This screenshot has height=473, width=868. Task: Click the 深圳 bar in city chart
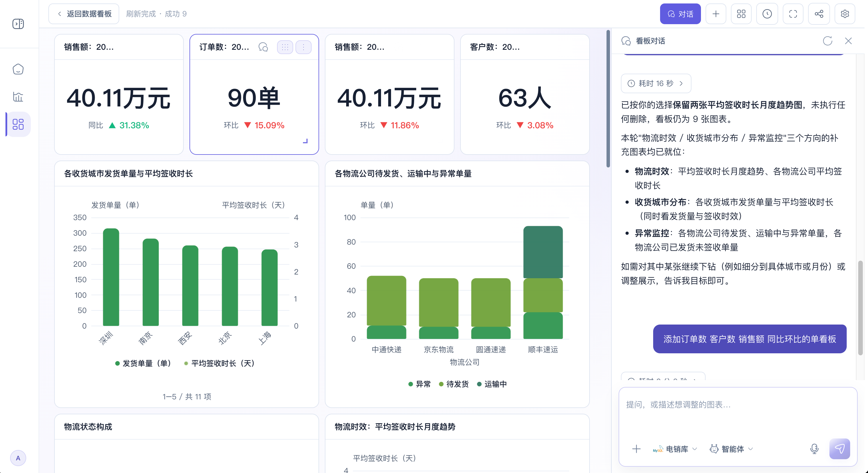111,277
